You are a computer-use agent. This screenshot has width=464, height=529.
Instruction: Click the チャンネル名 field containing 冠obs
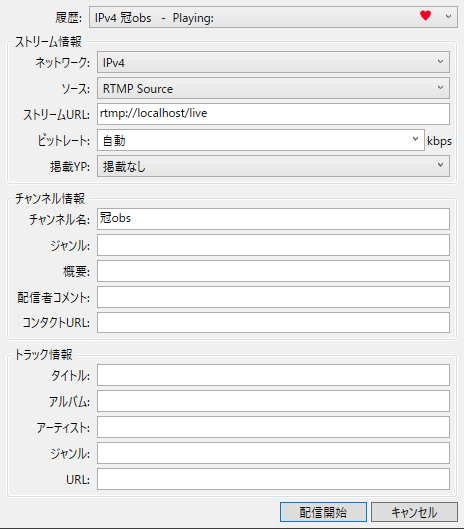(x=273, y=219)
